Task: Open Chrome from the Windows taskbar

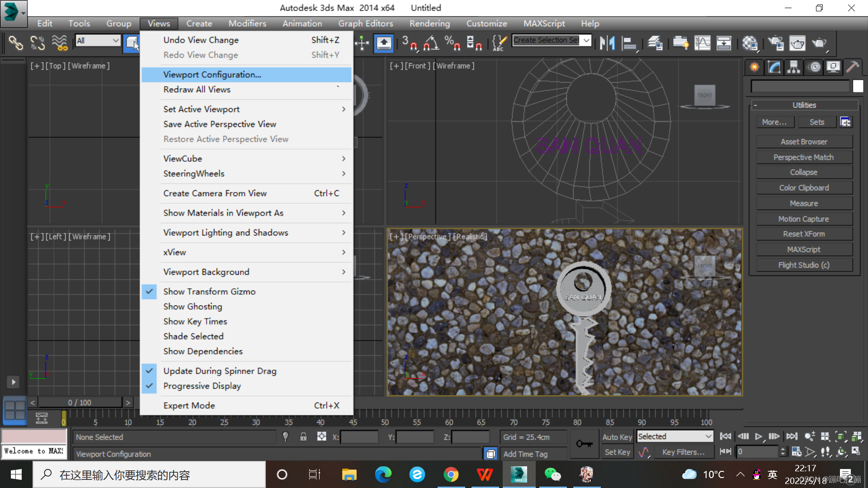Action: (451, 474)
